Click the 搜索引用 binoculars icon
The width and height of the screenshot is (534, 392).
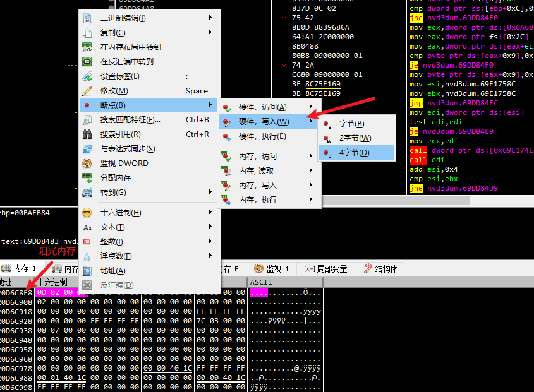click(x=87, y=134)
